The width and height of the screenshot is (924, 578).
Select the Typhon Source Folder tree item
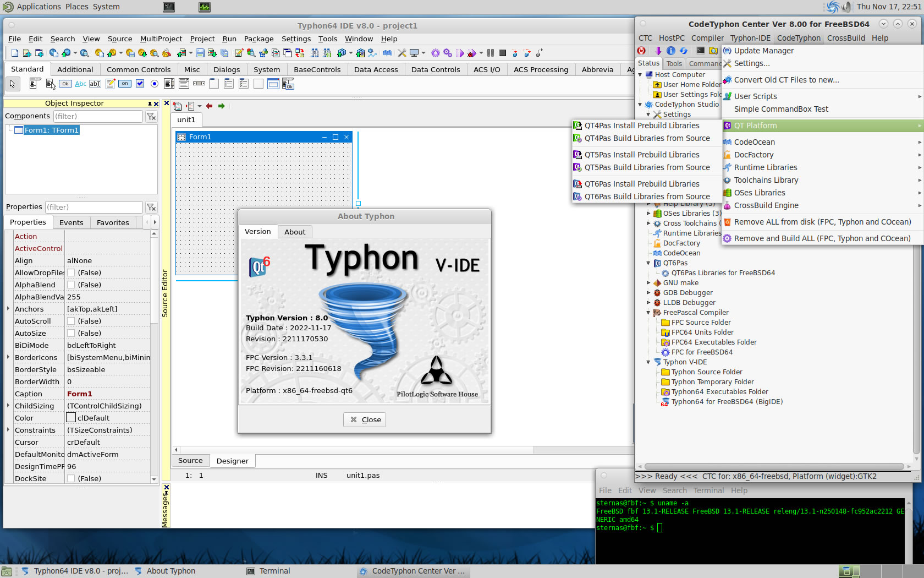pos(707,372)
